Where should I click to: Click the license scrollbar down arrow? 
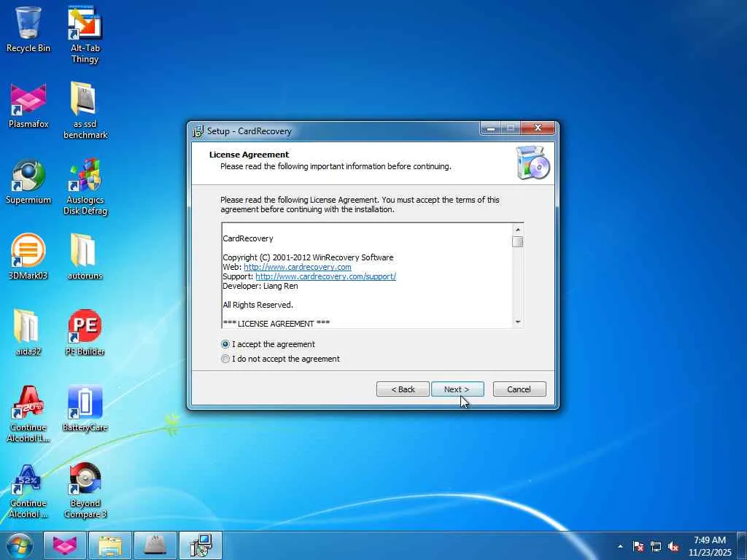coord(518,322)
